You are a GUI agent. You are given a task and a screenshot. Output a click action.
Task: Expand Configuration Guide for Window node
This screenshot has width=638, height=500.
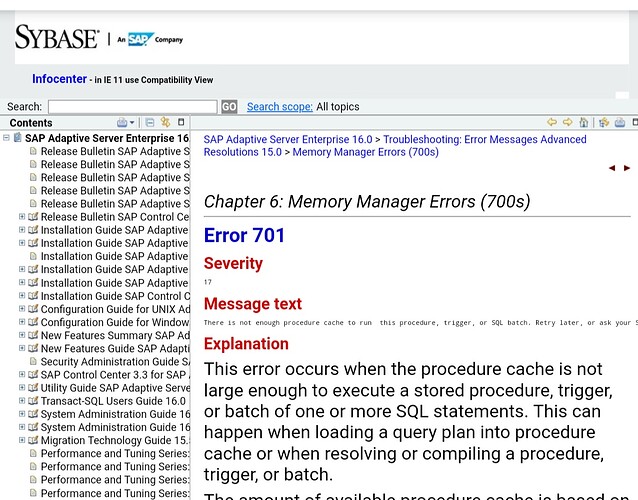pyautogui.click(x=22, y=321)
